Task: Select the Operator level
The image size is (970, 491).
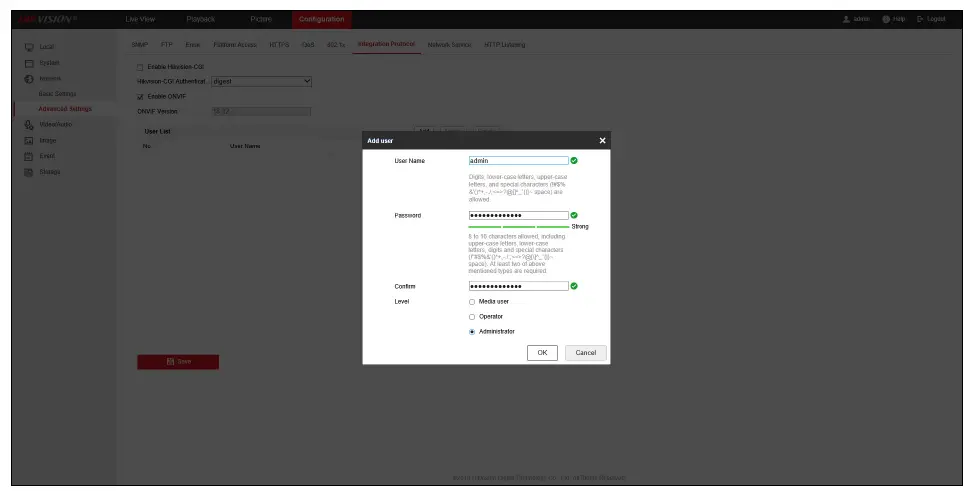Action: tap(472, 317)
